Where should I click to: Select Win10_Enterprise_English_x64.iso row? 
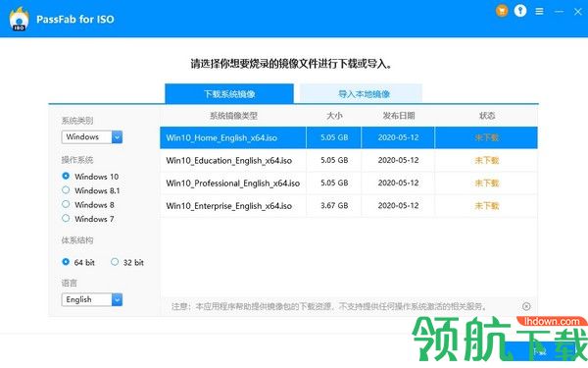(x=349, y=206)
